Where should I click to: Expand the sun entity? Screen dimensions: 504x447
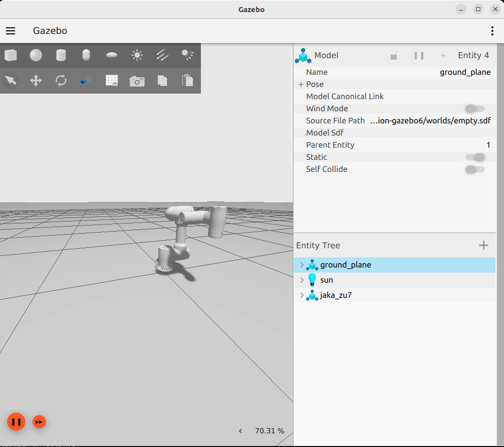coord(302,280)
